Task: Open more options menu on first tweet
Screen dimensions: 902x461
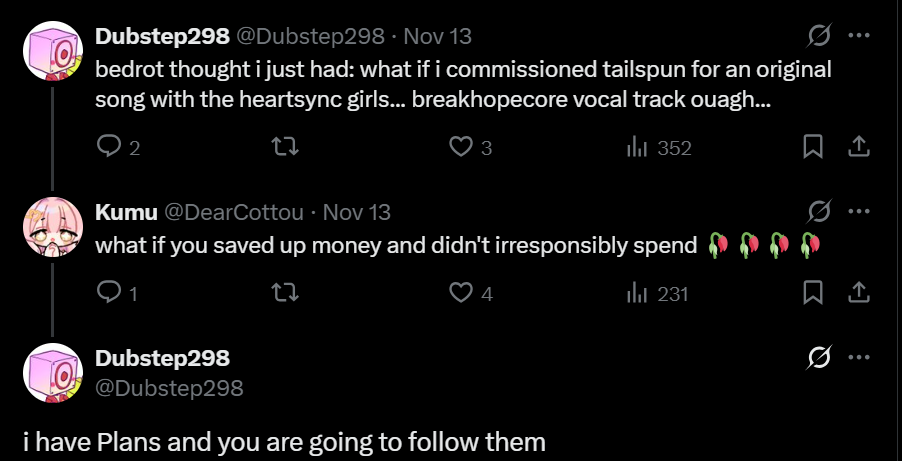Action: tap(858, 36)
